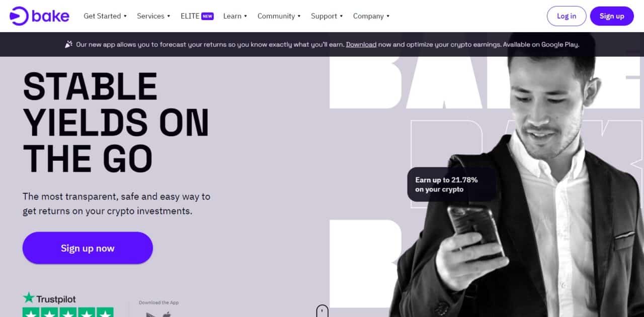Expand the Support dropdown menu
This screenshot has width=644, height=317.
click(x=327, y=16)
